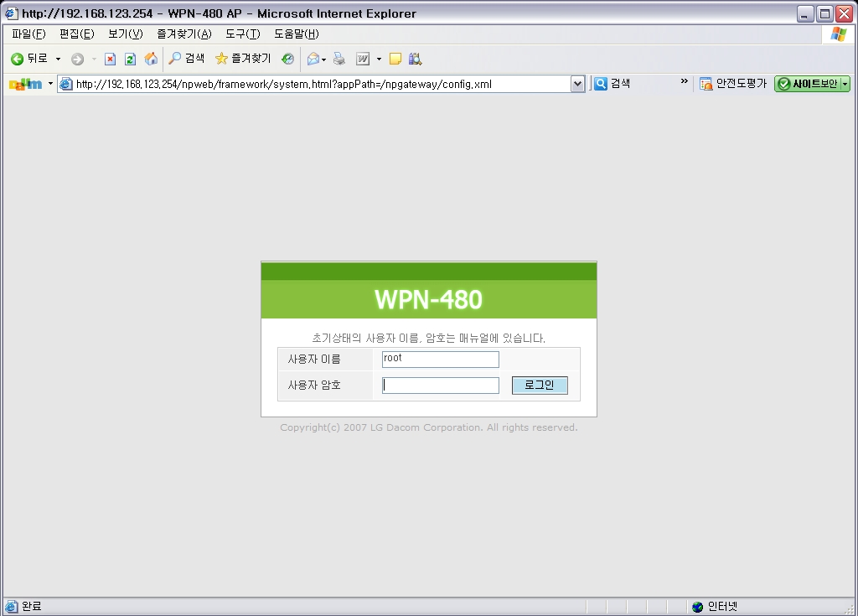The height and width of the screenshot is (616, 858).
Task: Open the 편집(E) menu
Action: (x=76, y=34)
